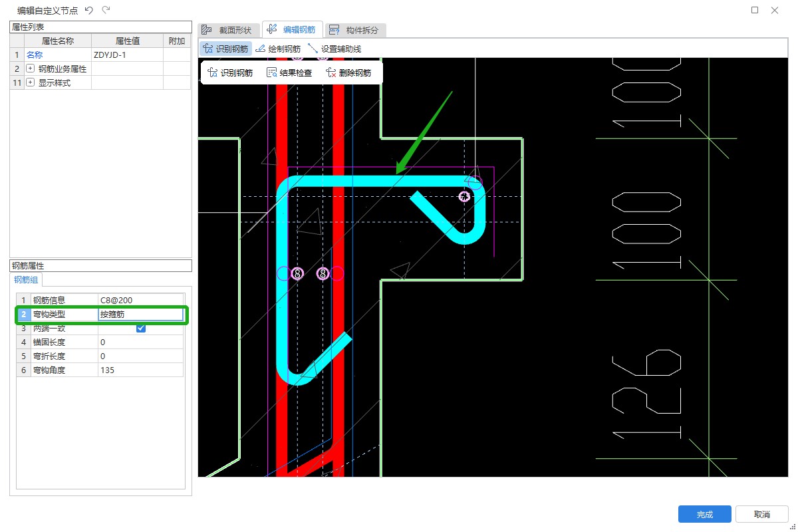Maximize the 编辑自定义节点 window
Viewport: 798px width, 532px height.
[x=755, y=10]
